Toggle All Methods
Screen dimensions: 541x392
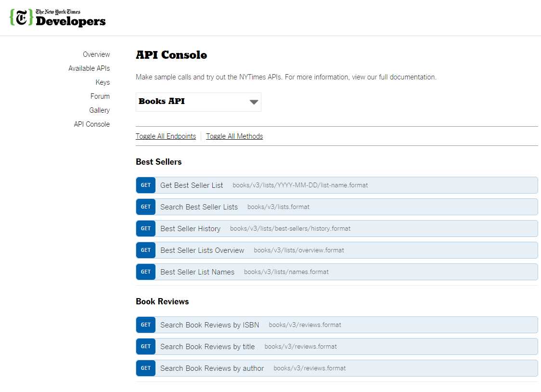234,136
